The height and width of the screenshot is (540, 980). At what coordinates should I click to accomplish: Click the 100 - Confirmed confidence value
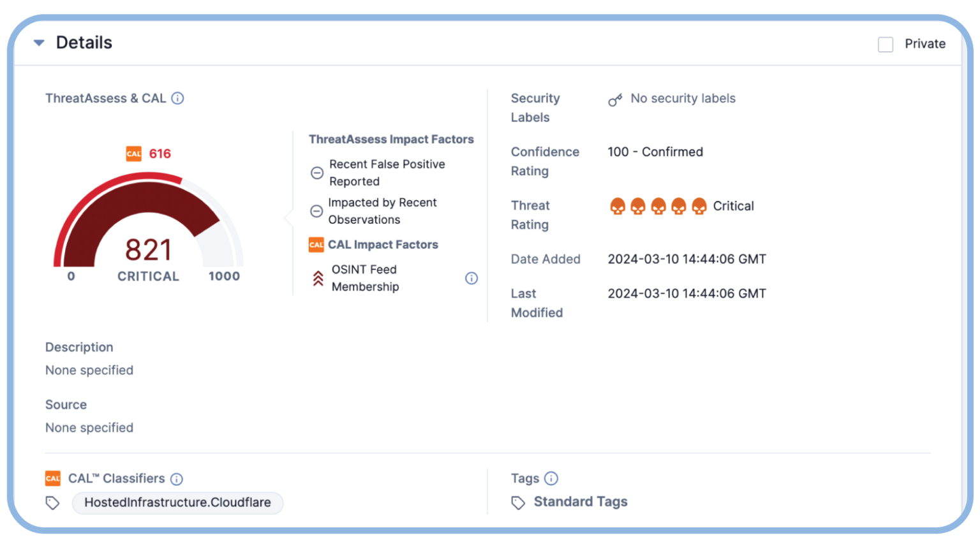point(655,152)
